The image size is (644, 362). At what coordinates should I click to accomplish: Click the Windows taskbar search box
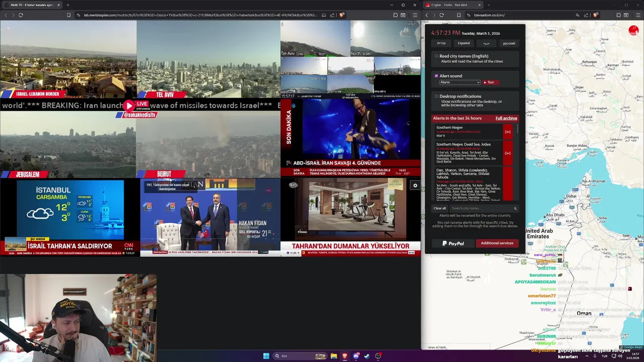point(300,356)
